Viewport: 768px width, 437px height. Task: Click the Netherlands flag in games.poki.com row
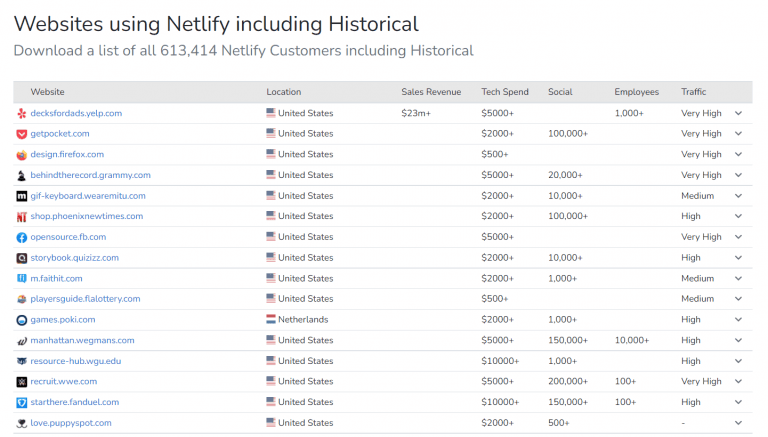click(x=271, y=320)
